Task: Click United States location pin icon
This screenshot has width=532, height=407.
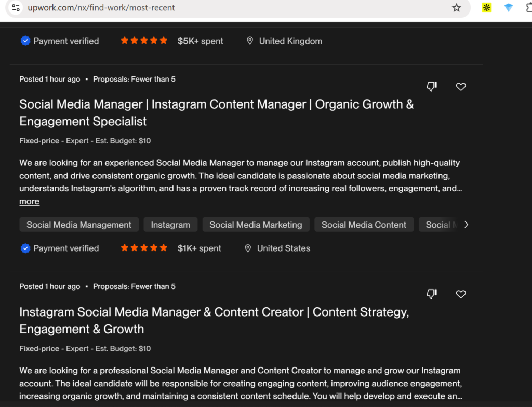Action: 248,248
